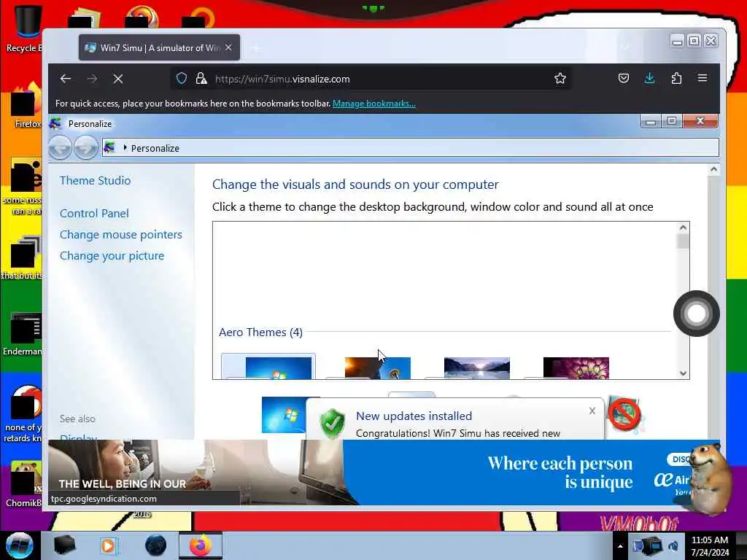
Task: Open the Windows Start orb
Action: (x=20, y=545)
